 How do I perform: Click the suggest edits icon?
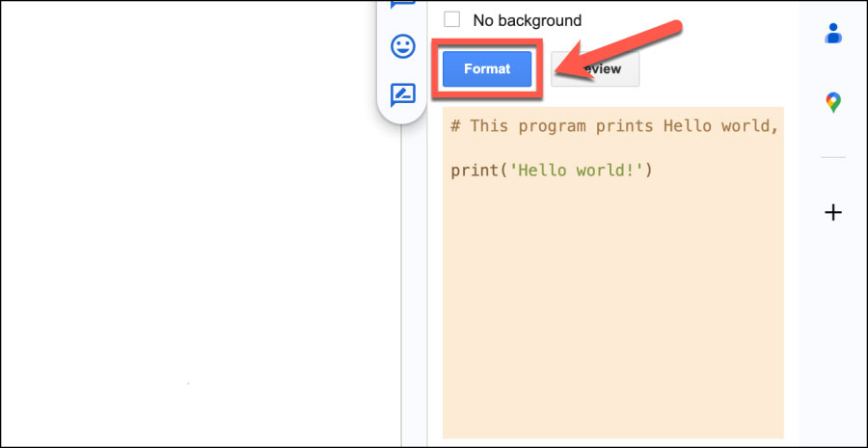pyautogui.click(x=403, y=95)
